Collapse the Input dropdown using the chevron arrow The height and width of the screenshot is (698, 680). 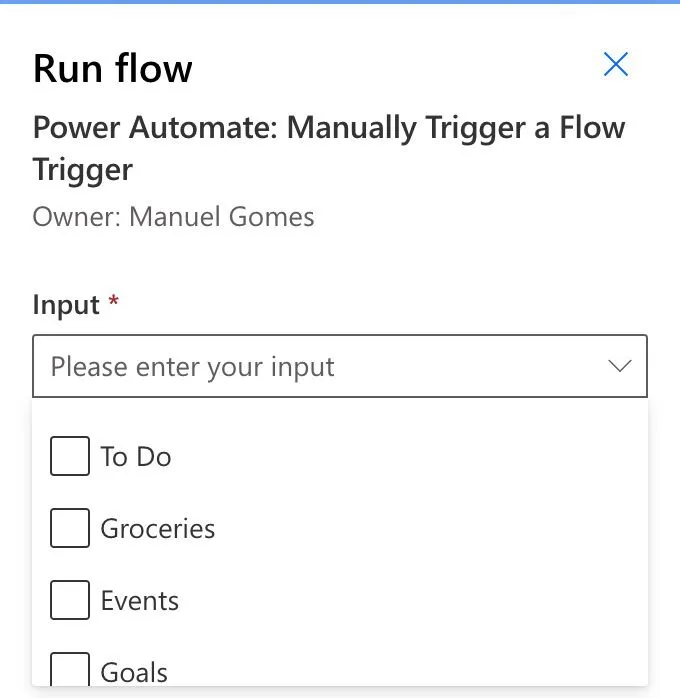pos(620,366)
